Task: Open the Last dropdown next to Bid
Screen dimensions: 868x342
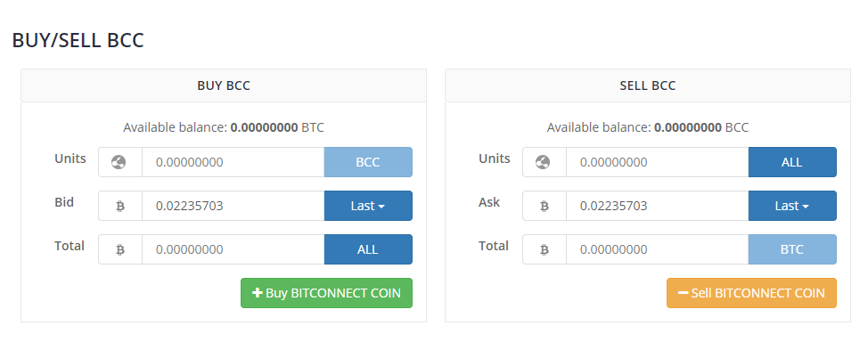Action: click(x=368, y=206)
